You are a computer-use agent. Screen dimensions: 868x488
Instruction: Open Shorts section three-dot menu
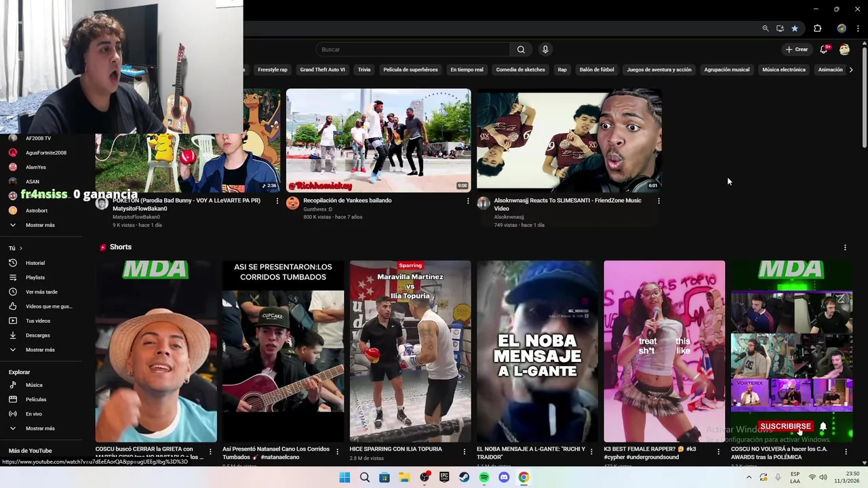[845, 247]
